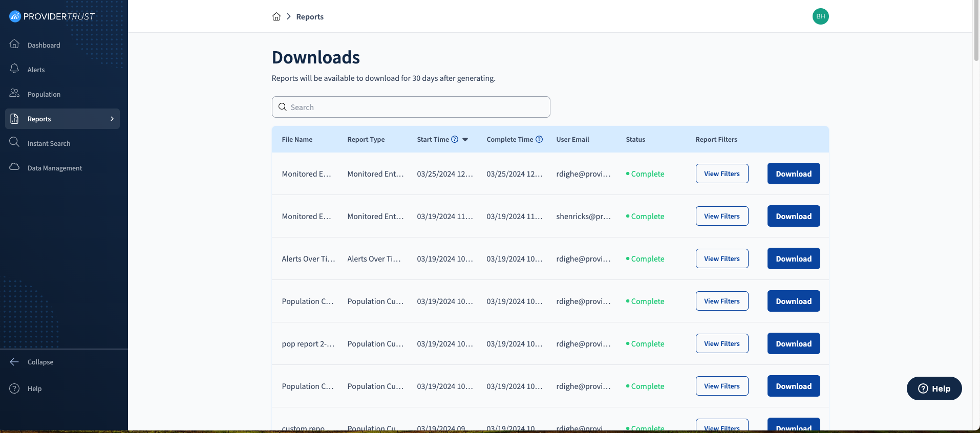This screenshot has height=433, width=980.
Task: Click the search magnifier icon in field
Action: [282, 107]
